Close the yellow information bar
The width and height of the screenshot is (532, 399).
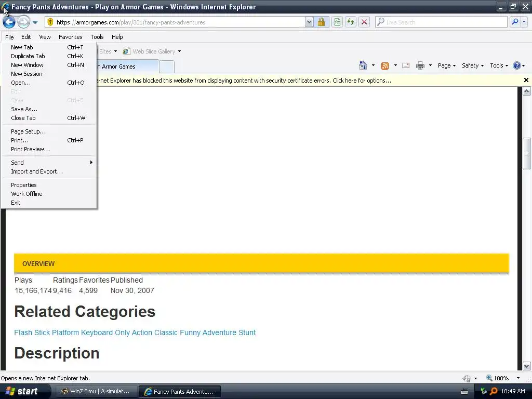[x=526, y=80]
